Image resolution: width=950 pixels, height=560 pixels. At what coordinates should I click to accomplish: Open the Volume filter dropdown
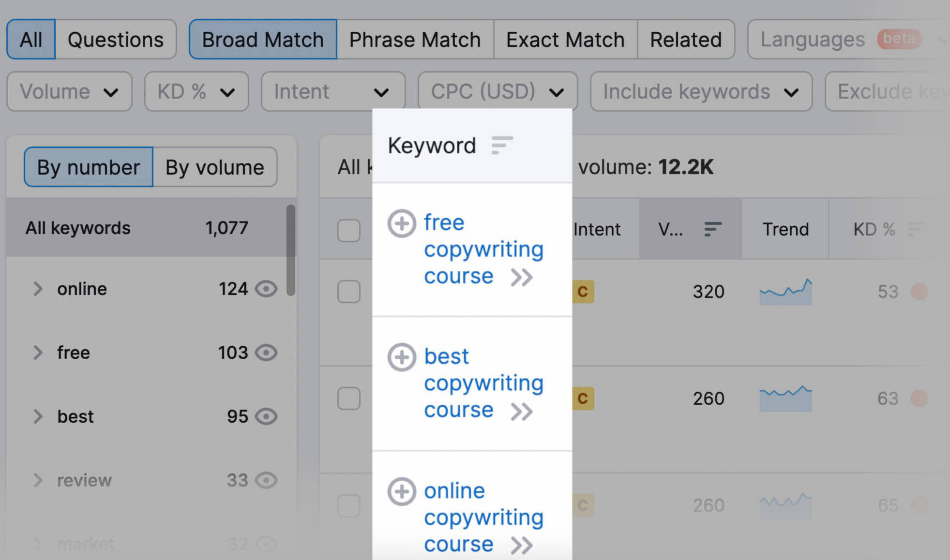(69, 91)
